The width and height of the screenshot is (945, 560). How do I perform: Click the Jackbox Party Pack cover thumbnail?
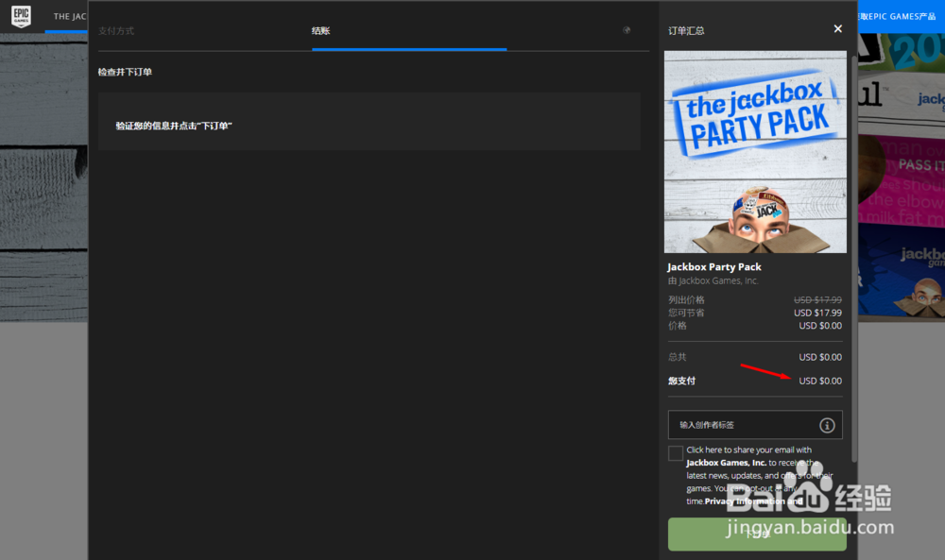[755, 152]
